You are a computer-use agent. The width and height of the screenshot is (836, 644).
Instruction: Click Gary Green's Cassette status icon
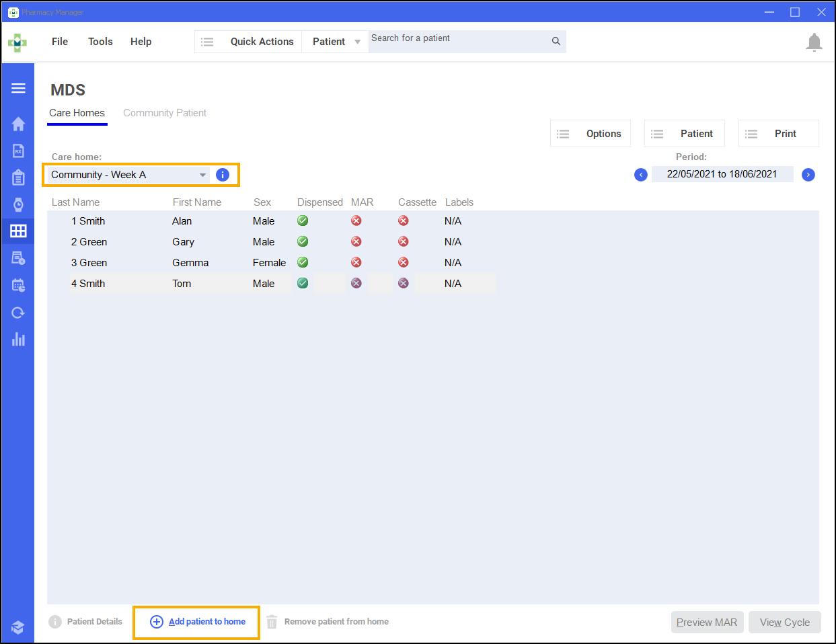[404, 242]
